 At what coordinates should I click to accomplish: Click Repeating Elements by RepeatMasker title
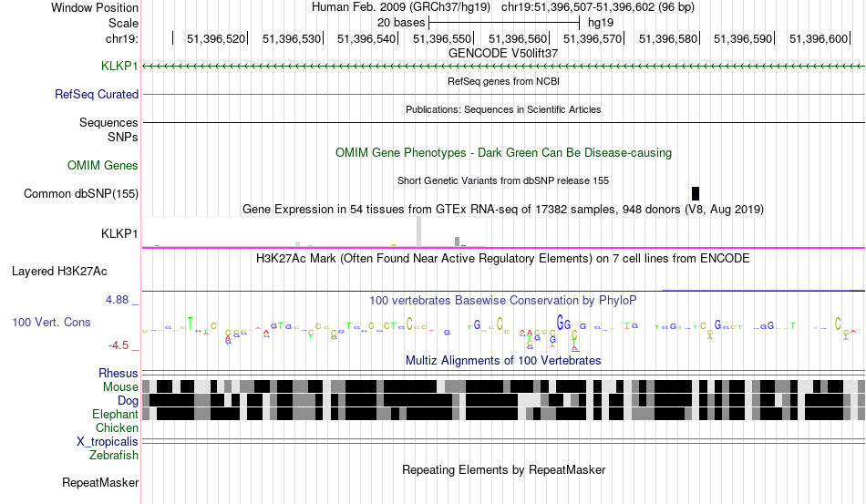click(x=503, y=470)
